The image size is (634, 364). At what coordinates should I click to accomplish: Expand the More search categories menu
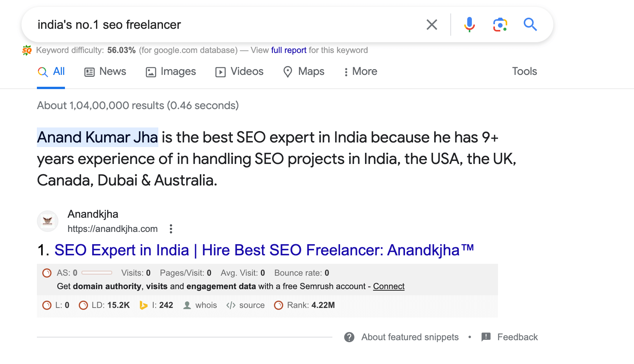360,72
